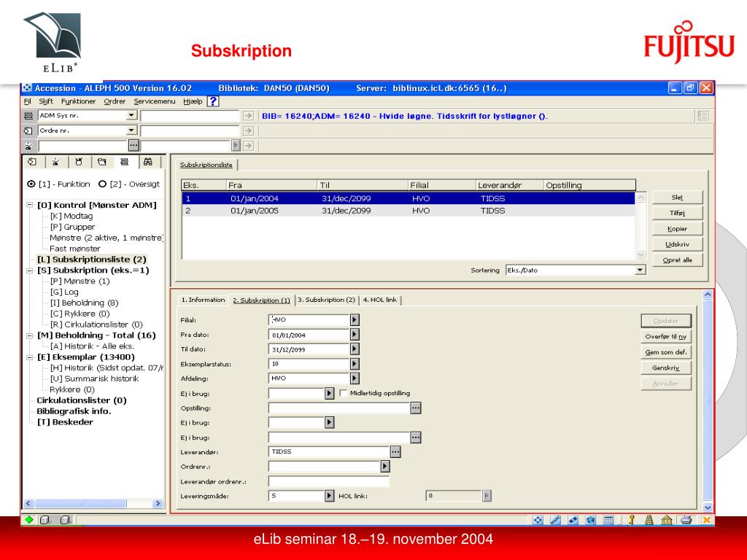The image size is (747, 560).
Task: Open the binoculars search tab in left pane
Action: pos(148,162)
